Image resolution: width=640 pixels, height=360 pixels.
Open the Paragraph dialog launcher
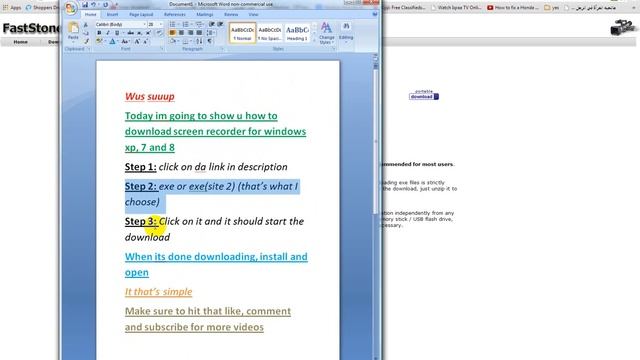[222, 49]
